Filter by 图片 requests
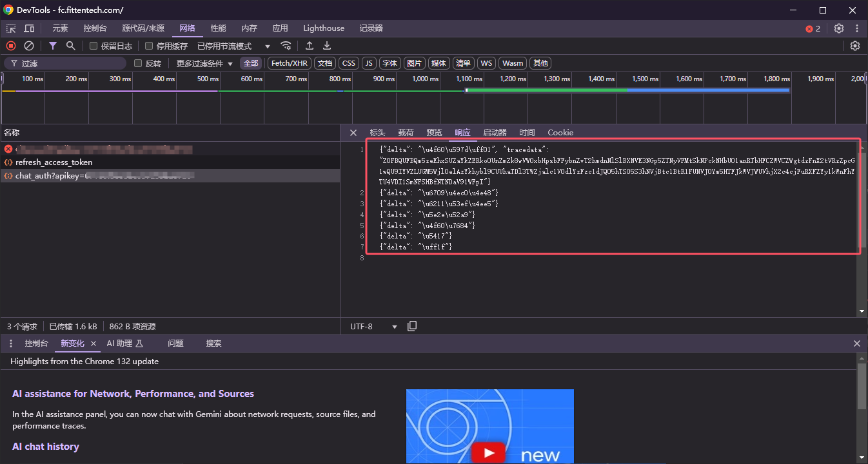This screenshot has height=464, width=868. coord(415,63)
